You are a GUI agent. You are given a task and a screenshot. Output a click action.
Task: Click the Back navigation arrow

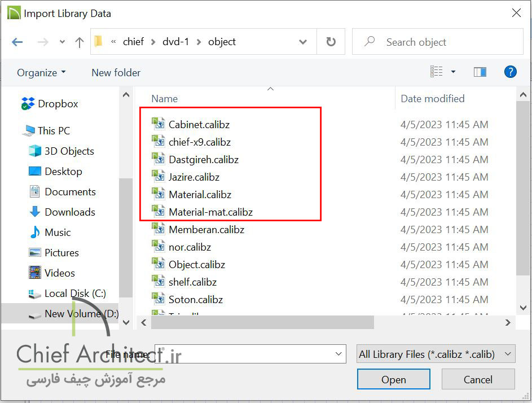pos(17,42)
